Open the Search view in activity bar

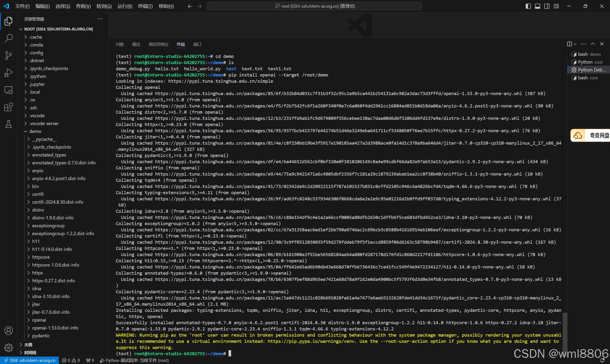[9, 38]
